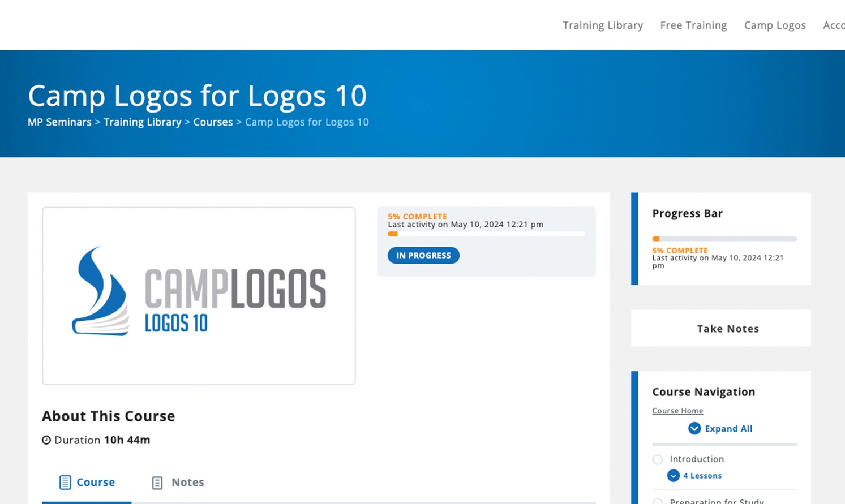
Task: Click the sidebar Progress Bar indicator
Action: coord(724,239)
